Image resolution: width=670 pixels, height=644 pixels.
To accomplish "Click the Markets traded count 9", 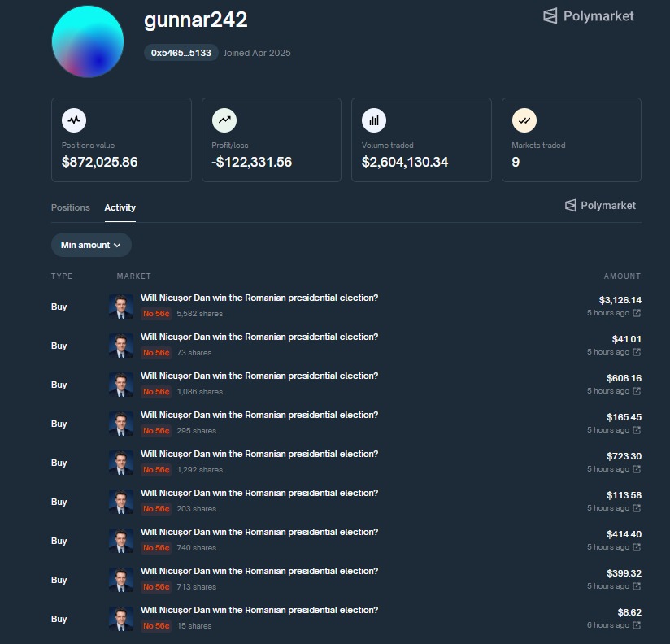I will (516, 162).
